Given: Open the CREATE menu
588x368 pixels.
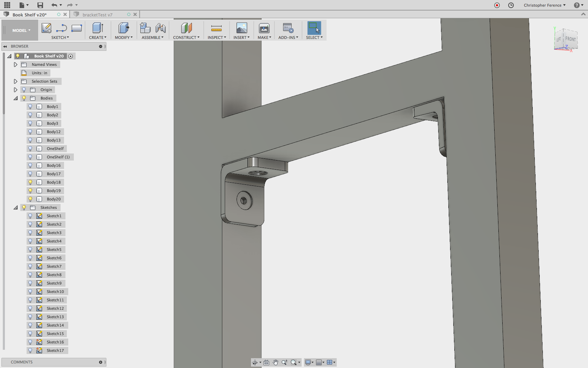Looking at the screenshot, I should click(98, 38).
